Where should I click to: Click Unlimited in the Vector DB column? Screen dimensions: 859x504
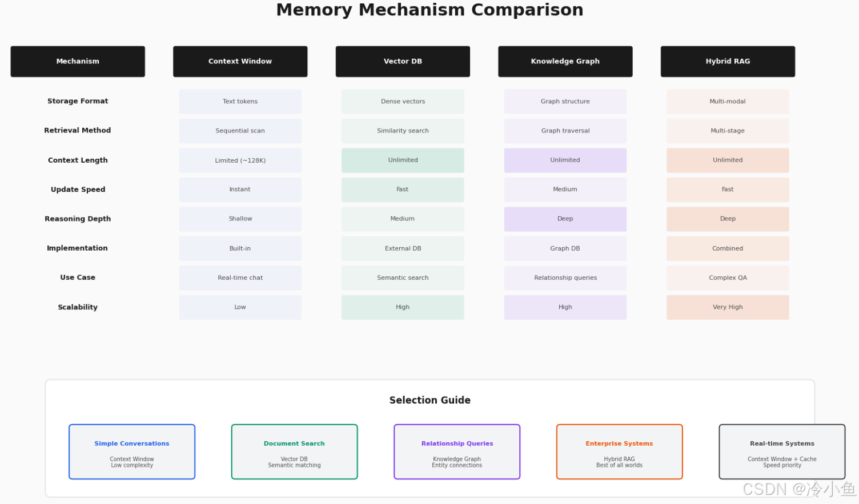click(x=403, y=160)
